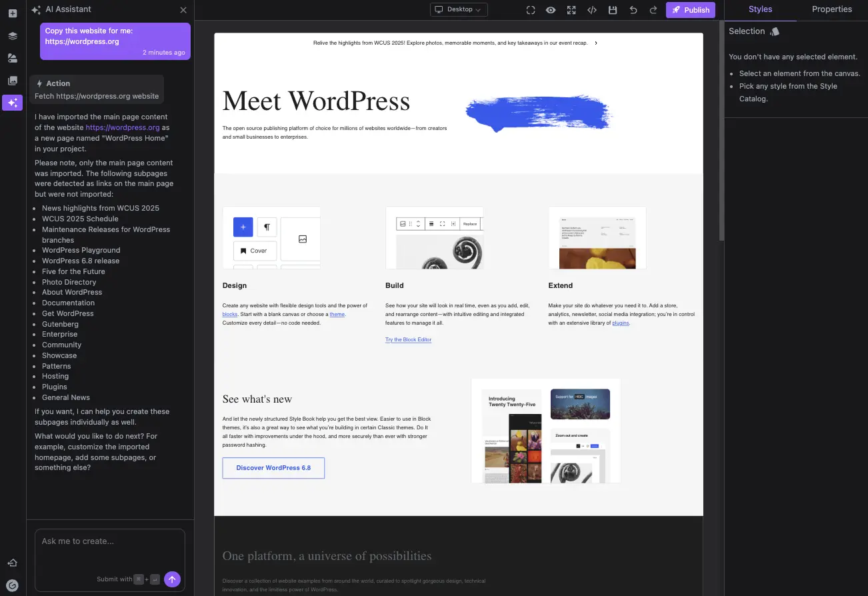This screenshot has height=596, width=868.
Task: Click the redo arrow icon
Action: [653, 10]
